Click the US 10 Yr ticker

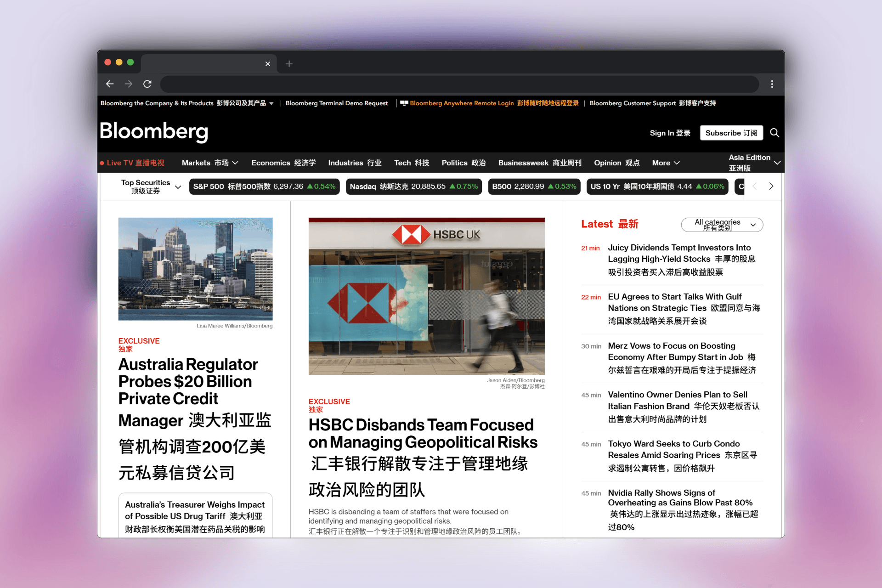657,187
